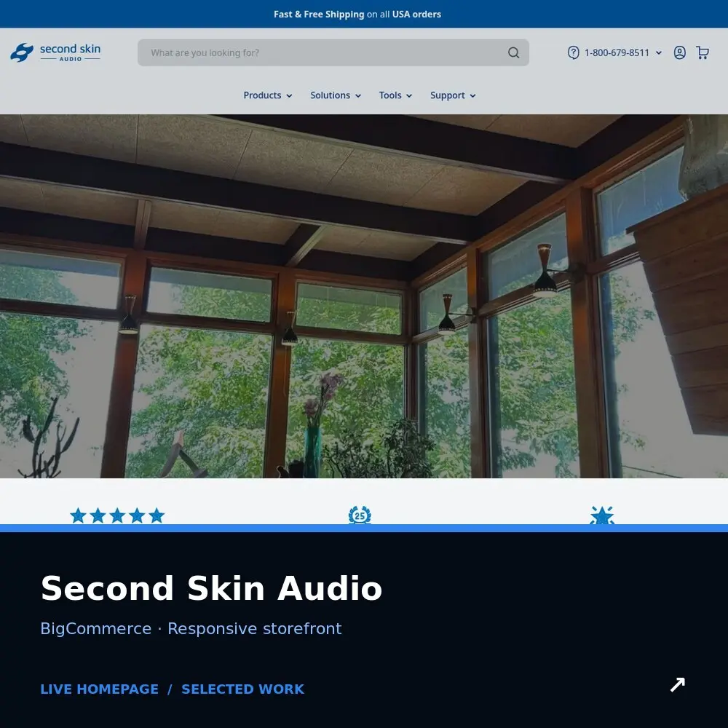The width and height of the screenshot is (728, 728).
Task: Expand the phone number dropdown chevron
Action: pos(658,53)
